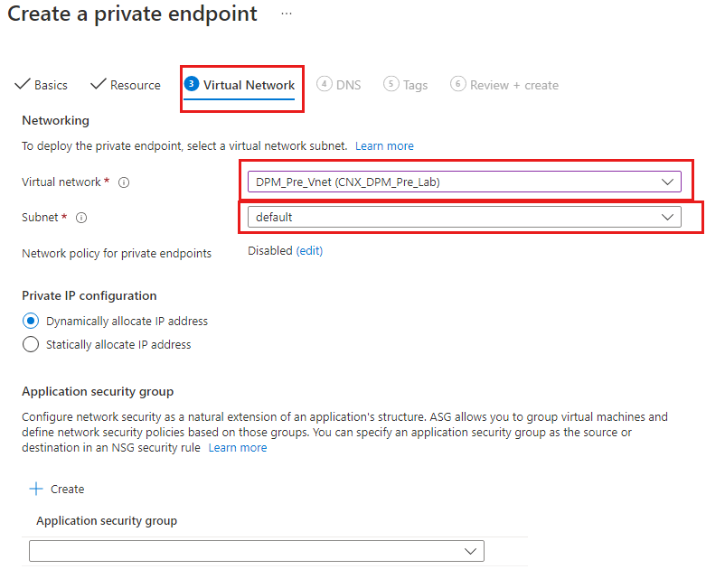Open the Application security group dropdown
Viewport: 706px width, 588px height.
[256, 551]
